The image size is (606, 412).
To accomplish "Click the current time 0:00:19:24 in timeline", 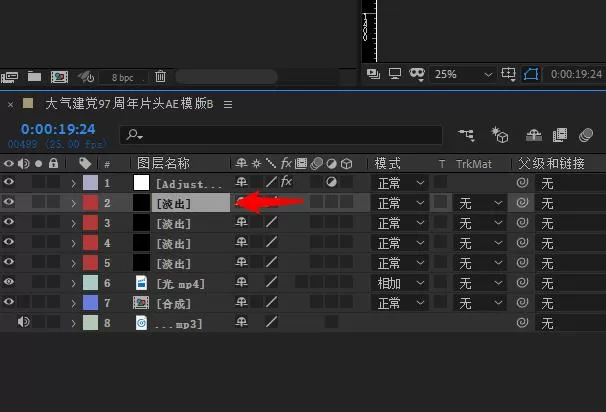I will click(x=58, y=129).
